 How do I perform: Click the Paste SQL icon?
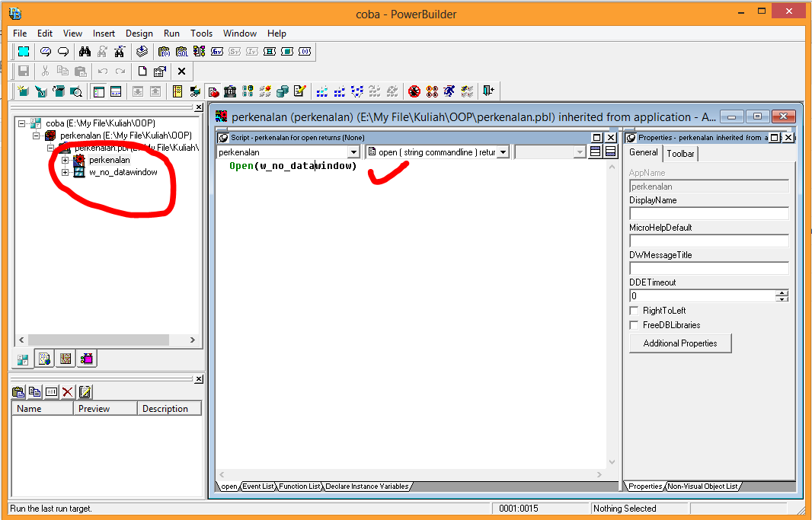coord(182,51)
